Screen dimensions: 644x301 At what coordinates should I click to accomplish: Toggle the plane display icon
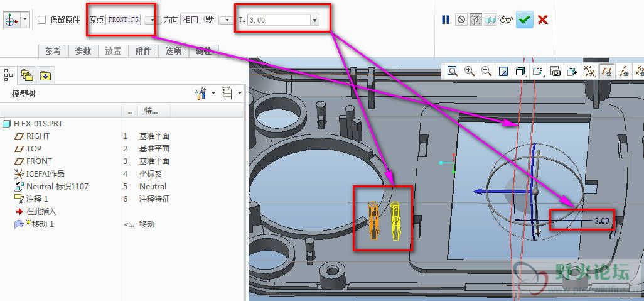click(x=606, y=72)
